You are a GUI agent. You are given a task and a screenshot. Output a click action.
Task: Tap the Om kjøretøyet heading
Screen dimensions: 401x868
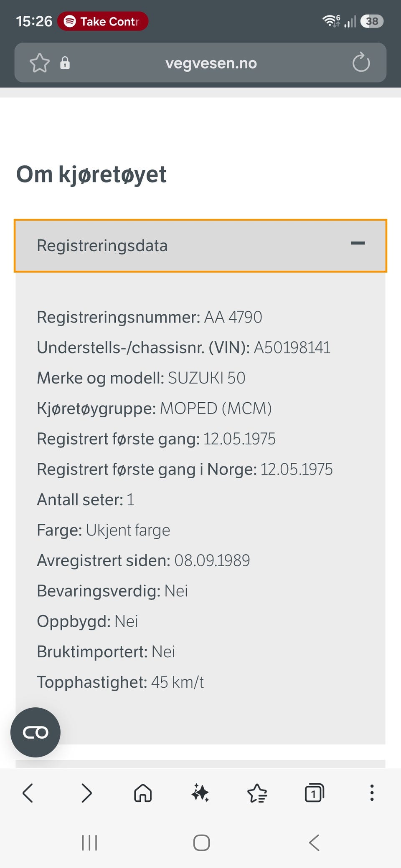click(91, 174)
